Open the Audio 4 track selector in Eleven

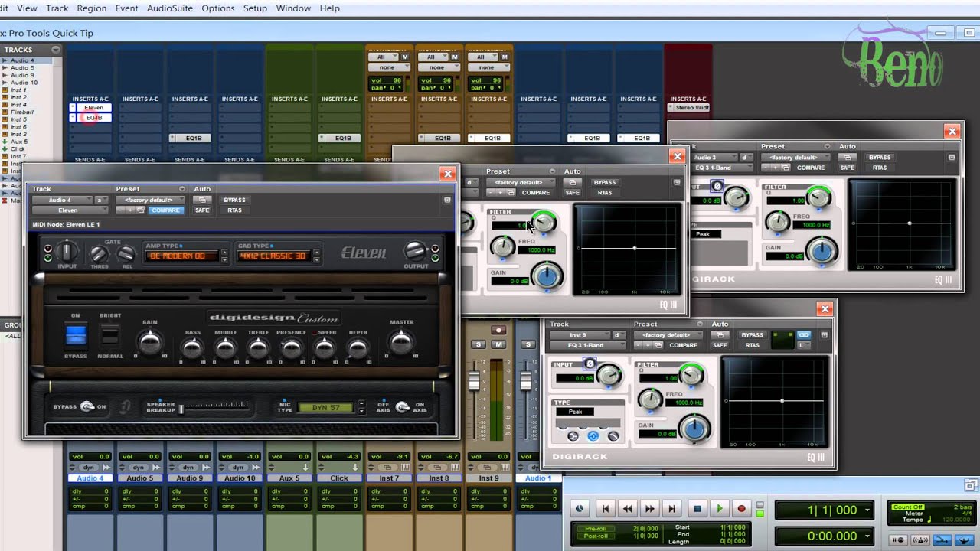click(62, 200)
